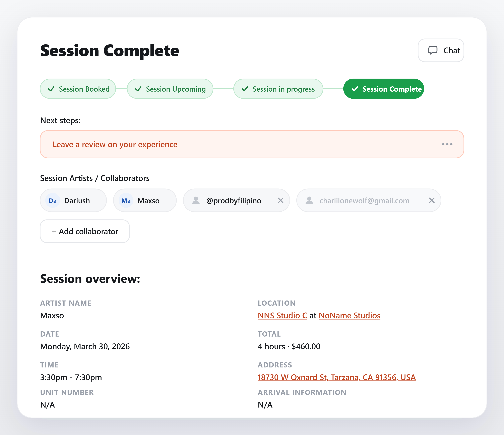504x435 pixels.
Task: Click the TIME field label
Action: point(49,365)
